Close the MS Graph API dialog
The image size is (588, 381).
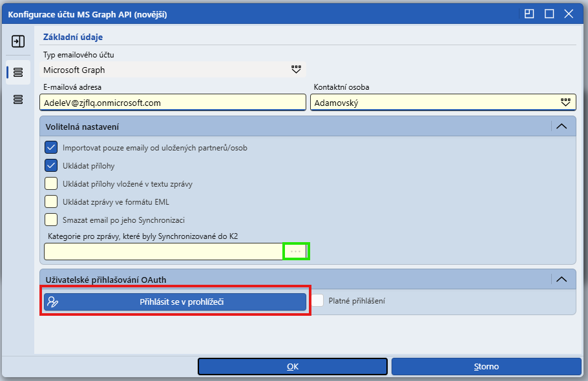coord(569,14)
